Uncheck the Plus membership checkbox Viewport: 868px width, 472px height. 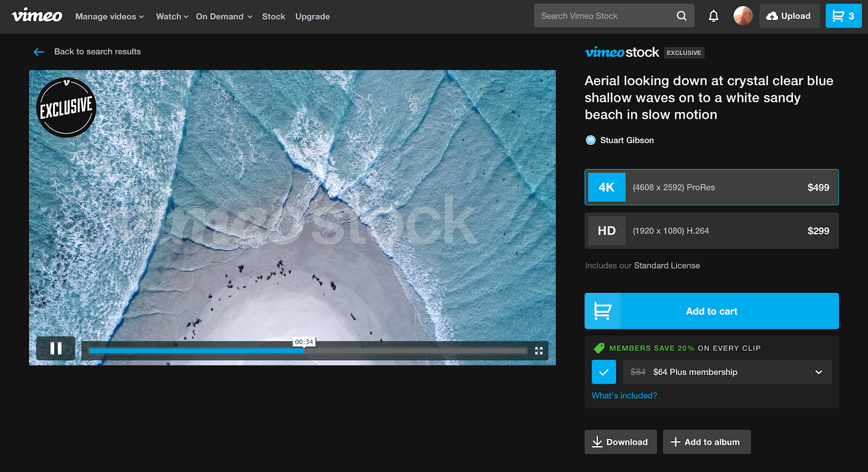coord(603,372)
